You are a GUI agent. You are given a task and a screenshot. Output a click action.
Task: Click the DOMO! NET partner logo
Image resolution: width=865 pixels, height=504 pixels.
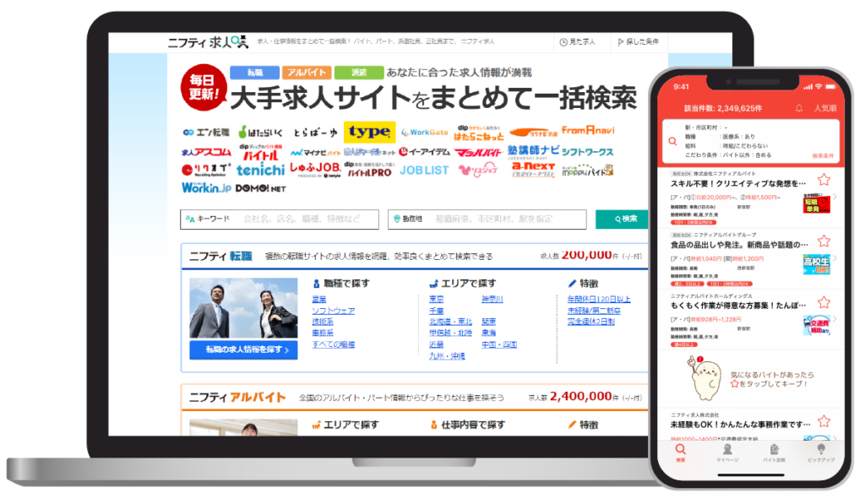click(x=260, y=188)
